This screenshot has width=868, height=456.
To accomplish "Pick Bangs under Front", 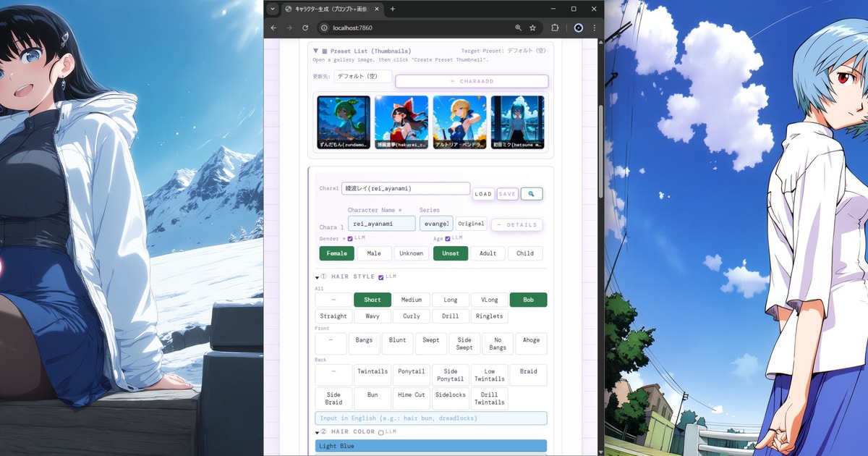I will coord(365,344).
